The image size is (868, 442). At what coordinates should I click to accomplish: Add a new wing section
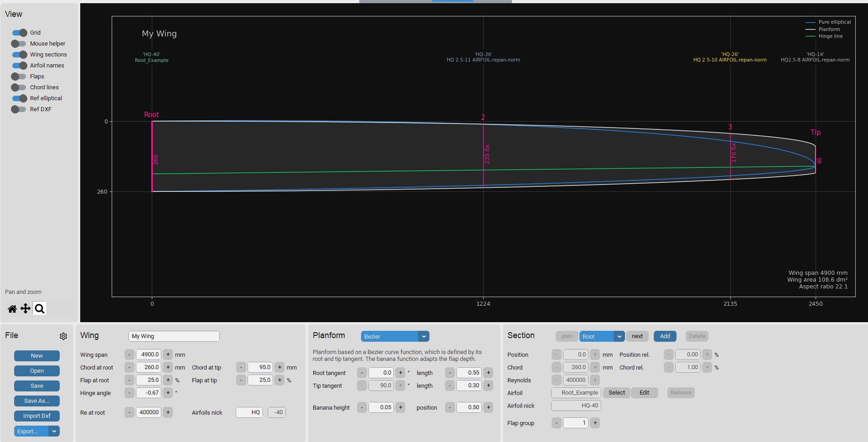click(665, 336)
